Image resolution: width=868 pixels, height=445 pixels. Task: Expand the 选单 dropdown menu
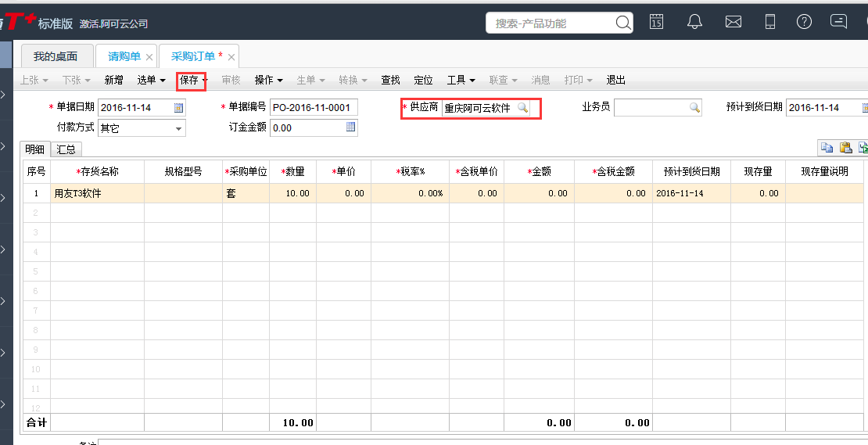151,81
